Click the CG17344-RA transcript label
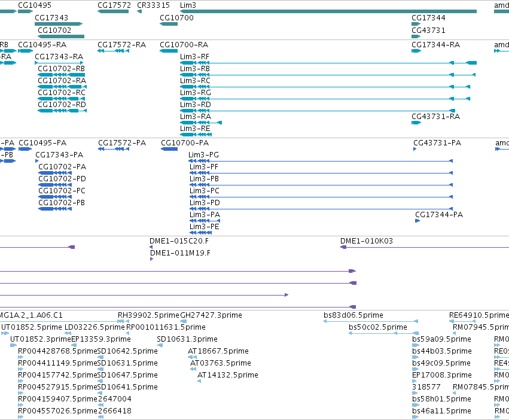This screenshot has height=420, width=509. pos(436,45)
